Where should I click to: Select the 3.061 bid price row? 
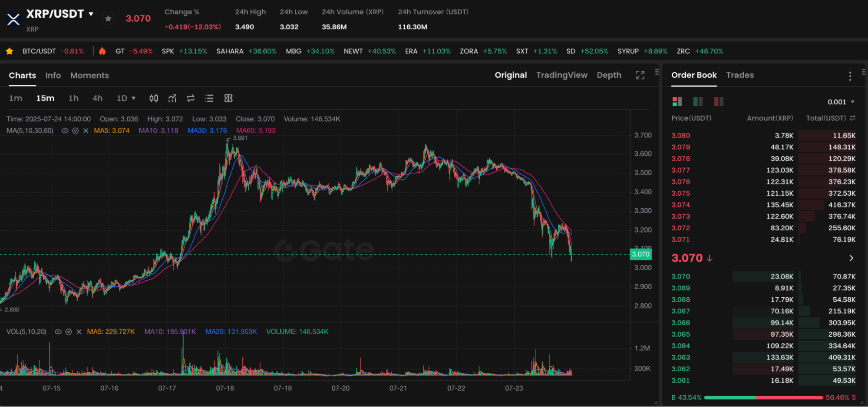tap(763, 381)
